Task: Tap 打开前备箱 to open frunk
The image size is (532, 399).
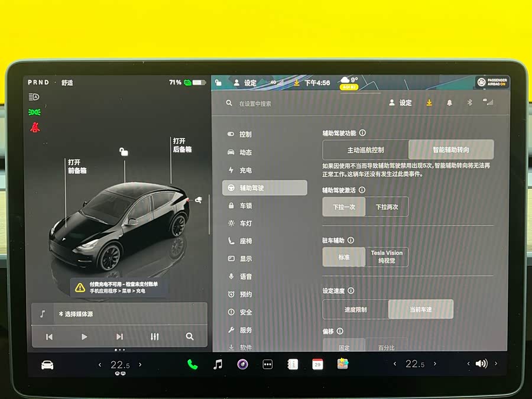Action: tap(77, 166)
